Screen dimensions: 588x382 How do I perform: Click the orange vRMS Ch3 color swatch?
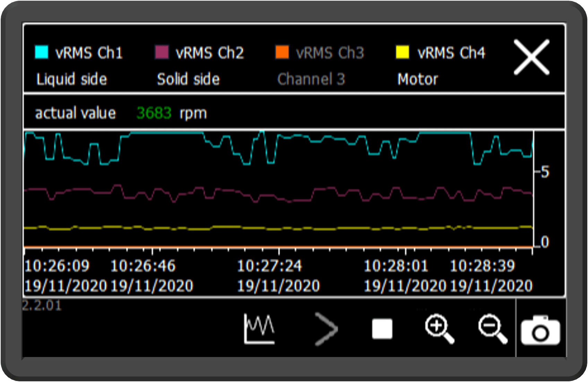[282, 52]
